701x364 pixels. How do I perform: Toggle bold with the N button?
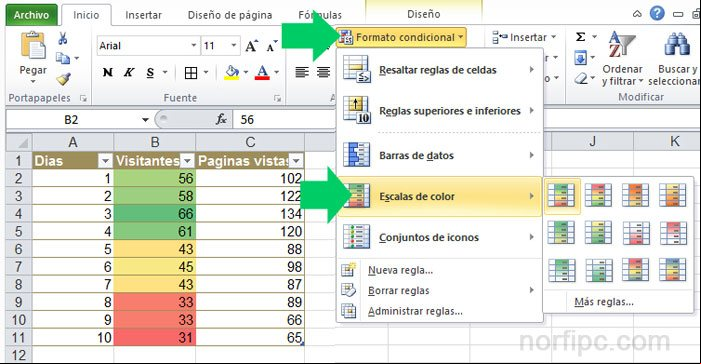[107, 72]
